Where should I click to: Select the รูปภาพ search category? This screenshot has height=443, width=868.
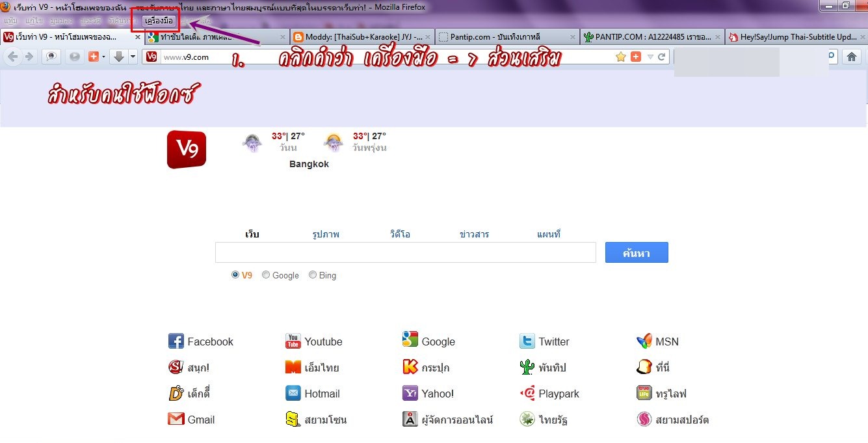(326, 234)
